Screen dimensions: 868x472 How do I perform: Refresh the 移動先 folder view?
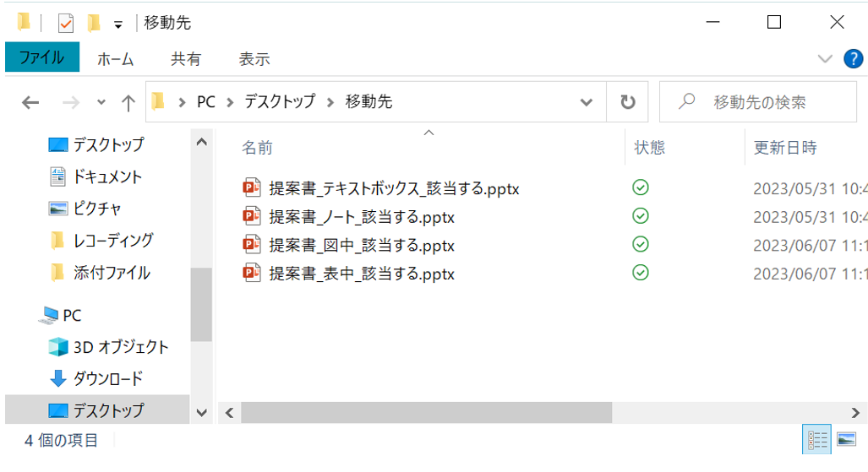(x=627, y=102)
